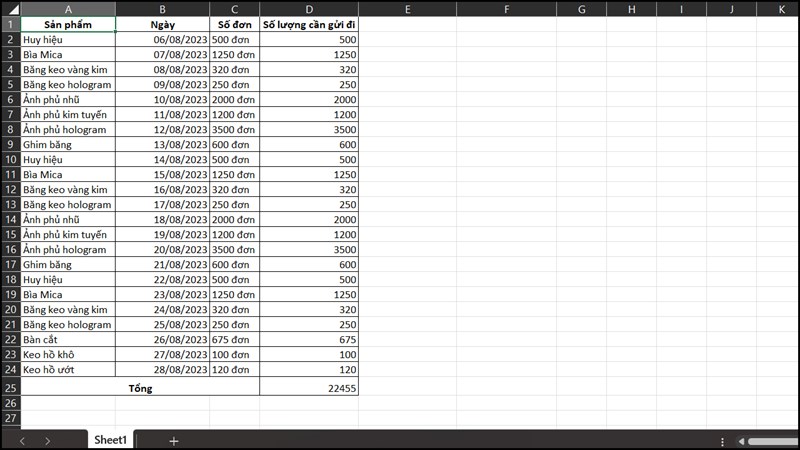Select cell with date 10/08/2023
This screenshot has width=800, height=450.
click(x=162, y=99)
